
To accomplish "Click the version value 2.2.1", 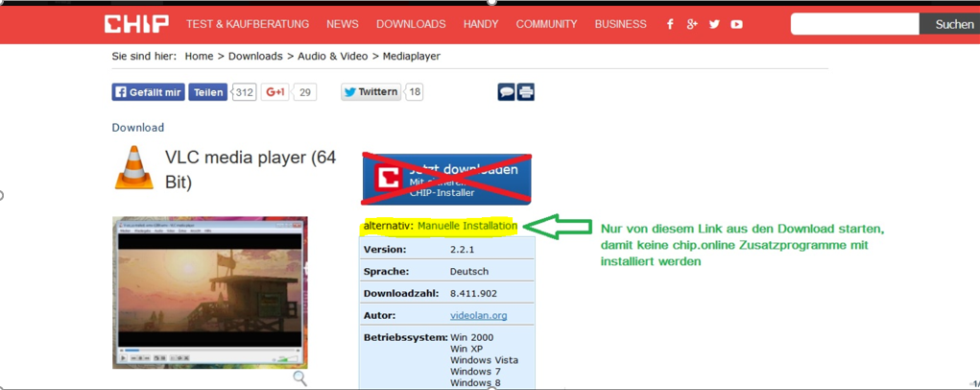I will tap(462, 250).
